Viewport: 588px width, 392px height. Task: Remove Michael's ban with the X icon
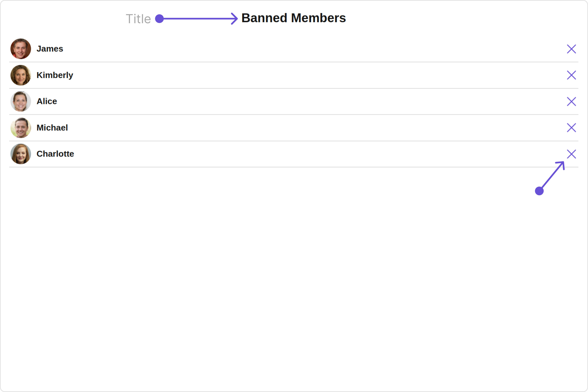point(571,128)
